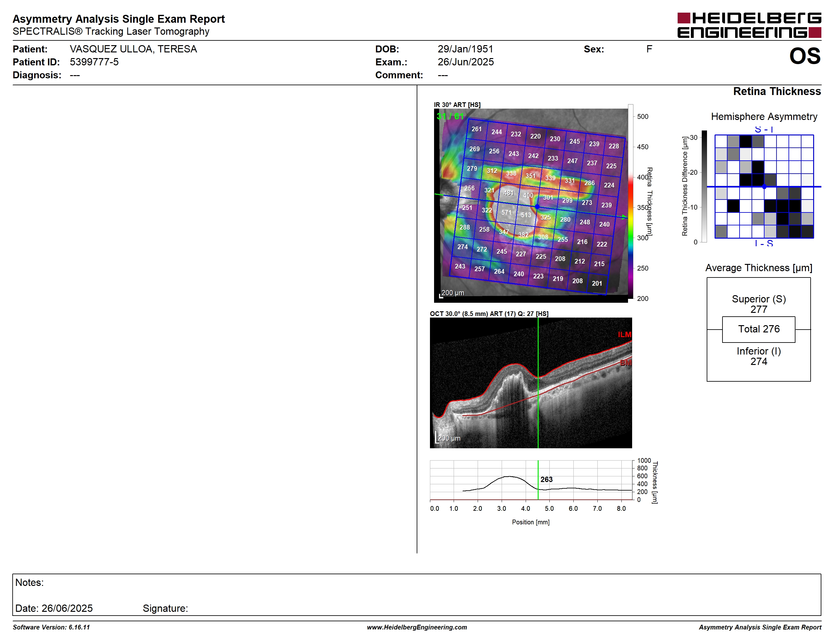Click the green 31 / 61 scan counter
The width and height of the screenshot is (834, 644).
(450, 116)
